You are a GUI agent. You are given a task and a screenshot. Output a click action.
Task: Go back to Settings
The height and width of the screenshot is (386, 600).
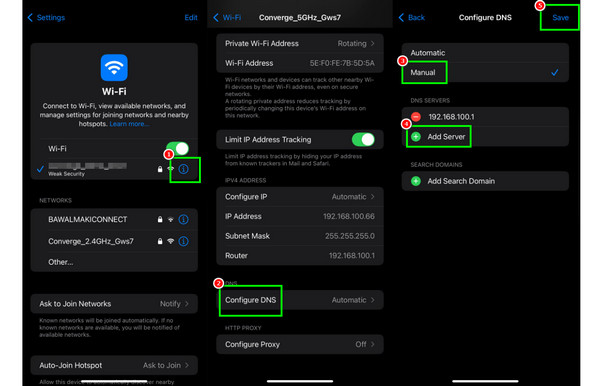[46, 18]
